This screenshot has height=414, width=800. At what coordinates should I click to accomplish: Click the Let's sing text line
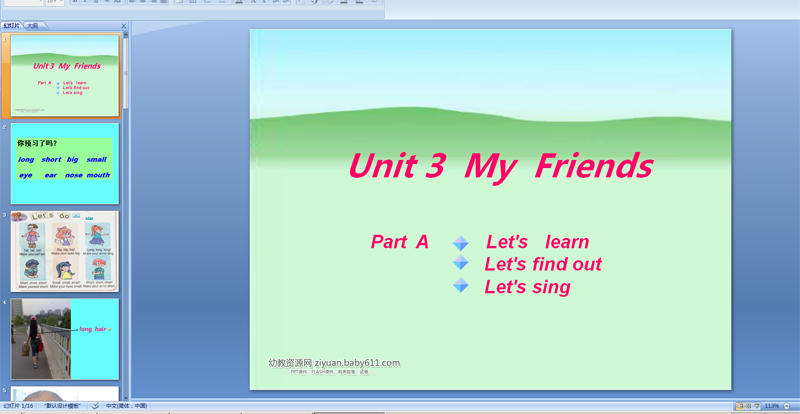[527, 287]
